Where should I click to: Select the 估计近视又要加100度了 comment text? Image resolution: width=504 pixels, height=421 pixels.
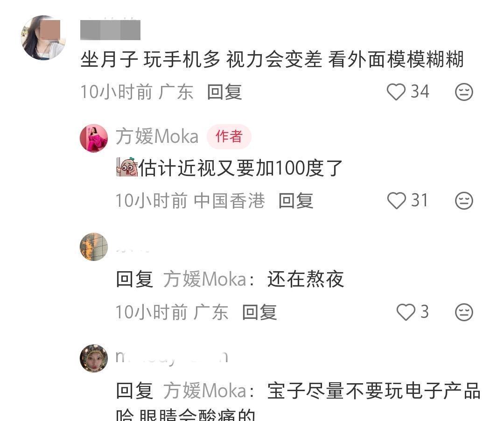[240, 168]
